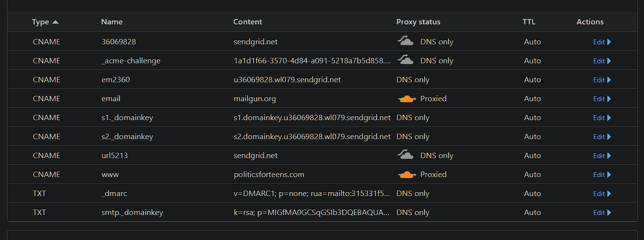
Task: Sort records by the Type column arrow
Action: pos(55,22)
